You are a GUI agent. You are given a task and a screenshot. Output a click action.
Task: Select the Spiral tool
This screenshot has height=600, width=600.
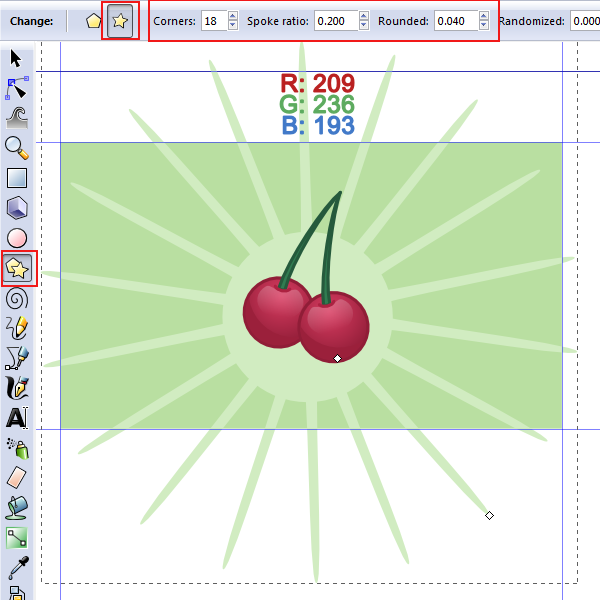[x=17, y=298]
